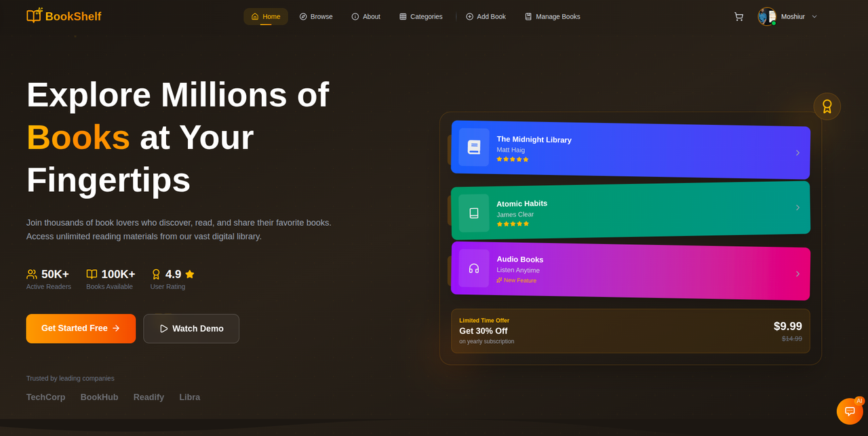Click the $9.99 price
868x436 pixels.
788,326
